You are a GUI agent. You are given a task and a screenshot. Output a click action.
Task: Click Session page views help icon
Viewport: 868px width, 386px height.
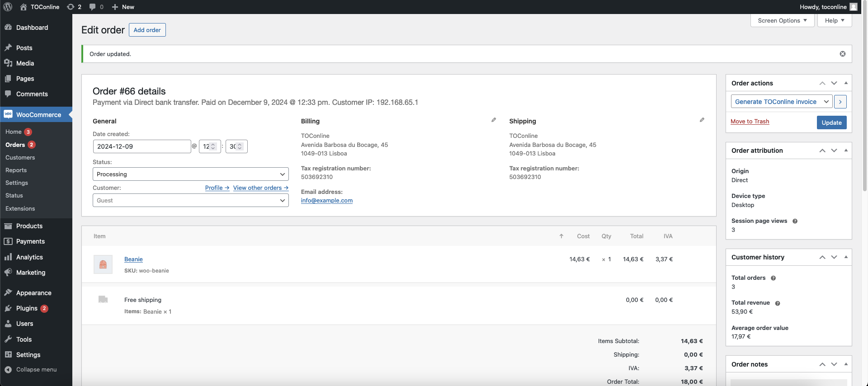[795, 221]
